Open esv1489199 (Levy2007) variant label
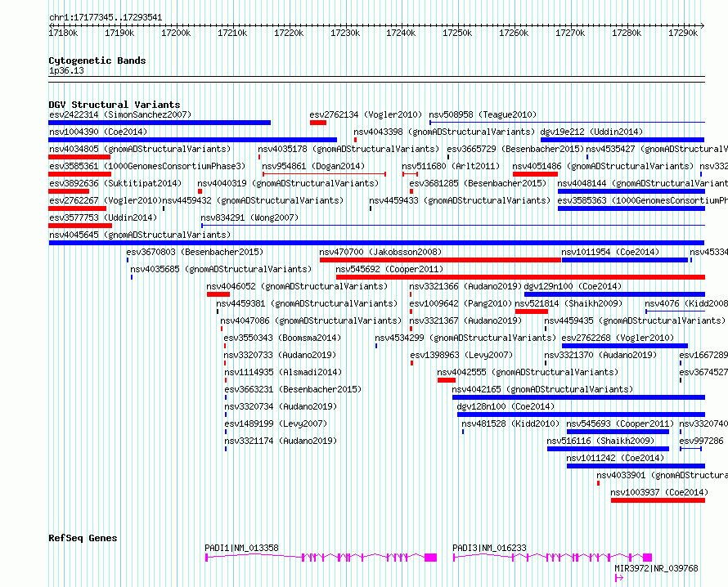The width and height of the screenshot is (728, 587). coord(276,423)
